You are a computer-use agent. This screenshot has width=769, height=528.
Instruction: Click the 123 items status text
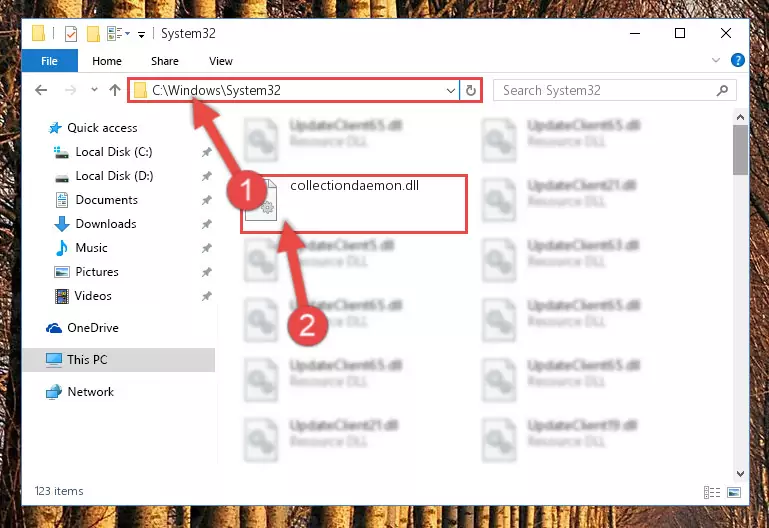click(x=59, y=491)
